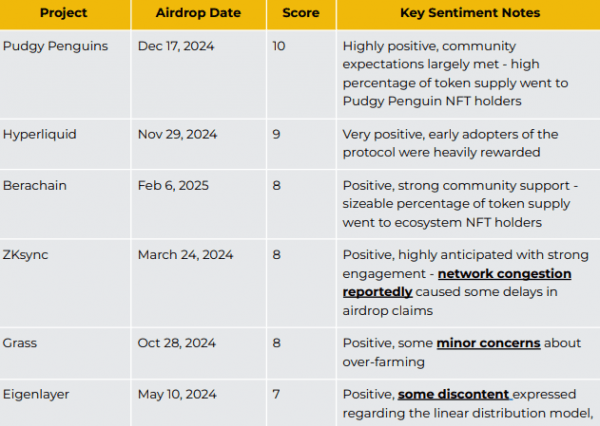Select the ZKsync project cell

pos(65,283)
